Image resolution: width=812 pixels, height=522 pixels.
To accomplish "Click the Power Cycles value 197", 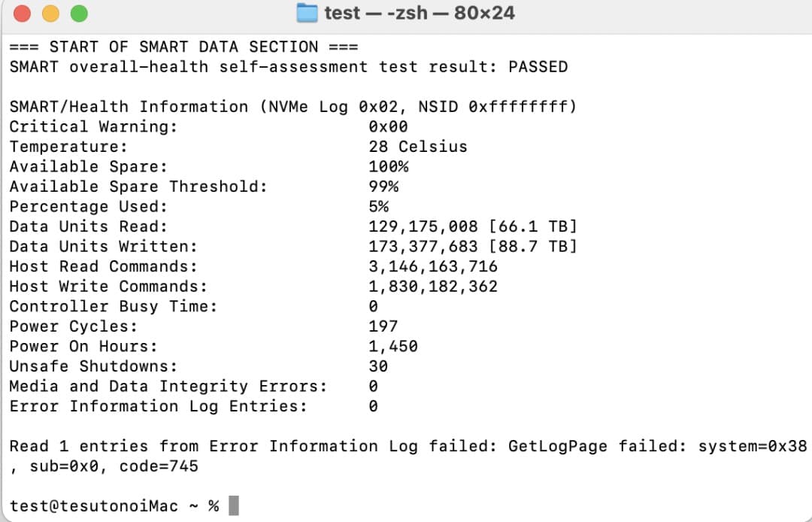I will tap(383, 326).
